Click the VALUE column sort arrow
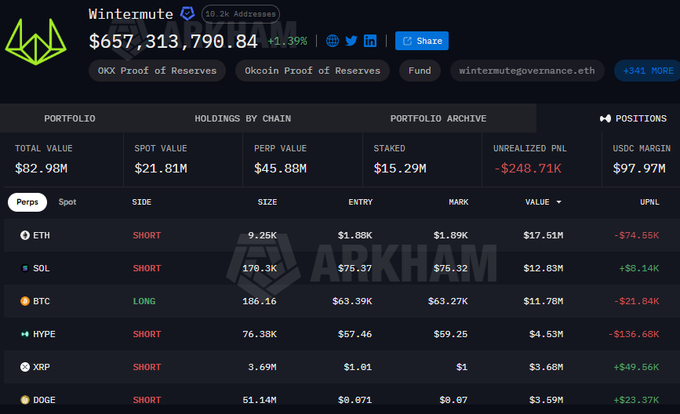The width and height of the screenshot is (680, 414). click(559, 202)
